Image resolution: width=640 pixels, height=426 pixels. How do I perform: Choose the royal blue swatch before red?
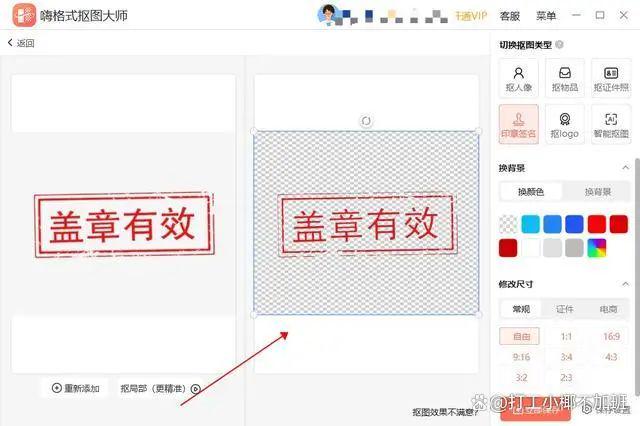(x=574, y=224)
